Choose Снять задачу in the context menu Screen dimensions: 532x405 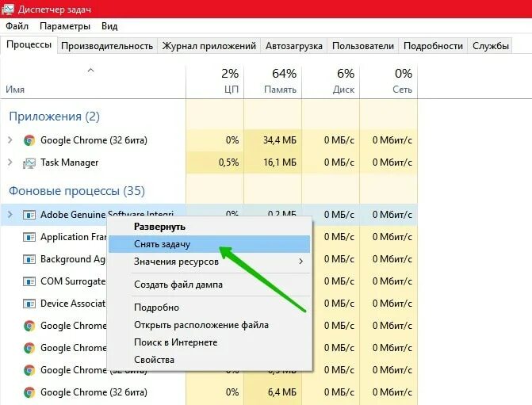click(x=209, y=244)
